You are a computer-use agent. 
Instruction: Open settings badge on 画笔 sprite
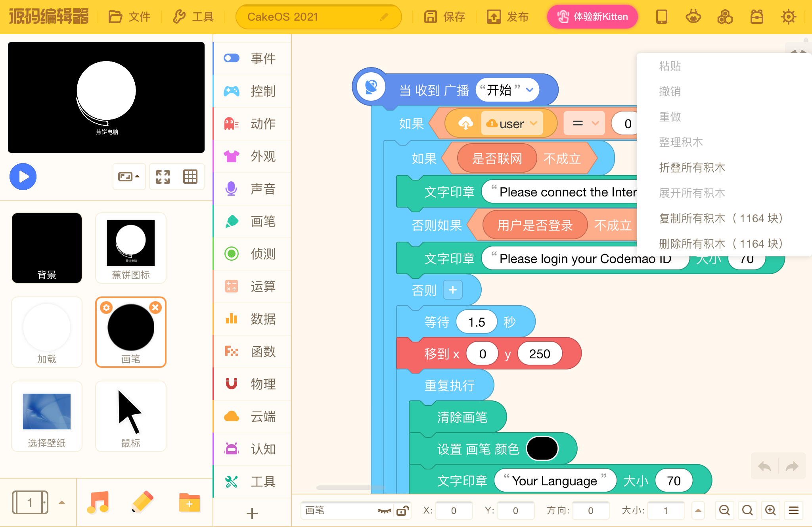point(106,308)
